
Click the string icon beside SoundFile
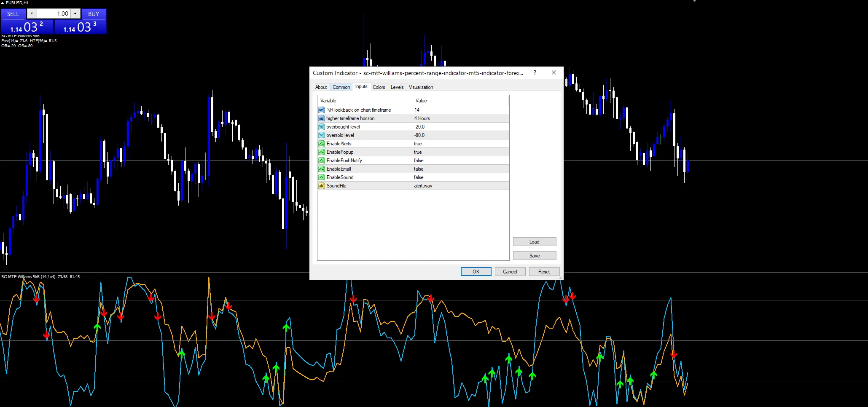pos(321,186)
